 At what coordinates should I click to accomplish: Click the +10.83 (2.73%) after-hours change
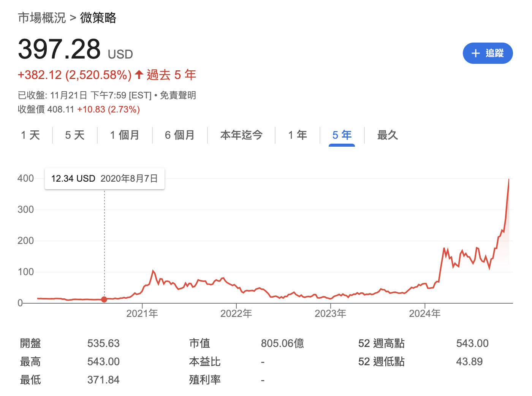tap(109, 109)
